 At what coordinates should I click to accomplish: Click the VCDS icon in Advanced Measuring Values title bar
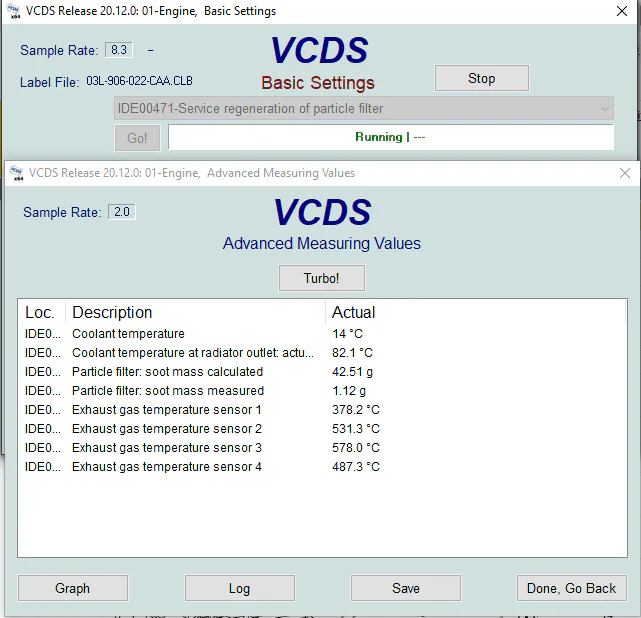tap(16, 173)
